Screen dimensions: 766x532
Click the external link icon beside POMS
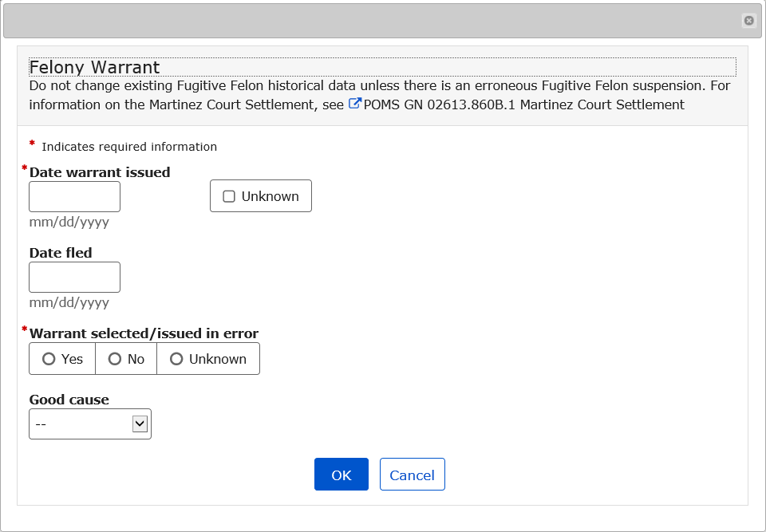pyautogui.click(x=355, y=104)
